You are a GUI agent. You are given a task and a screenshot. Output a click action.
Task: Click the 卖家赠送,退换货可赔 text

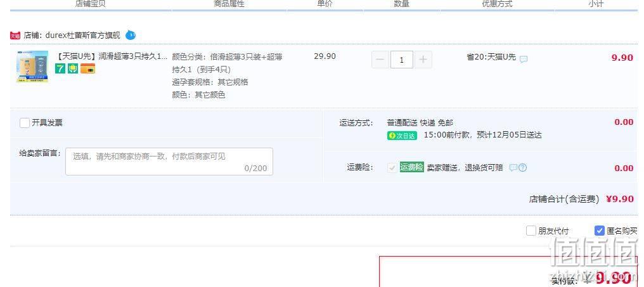(x=465, y=167)
